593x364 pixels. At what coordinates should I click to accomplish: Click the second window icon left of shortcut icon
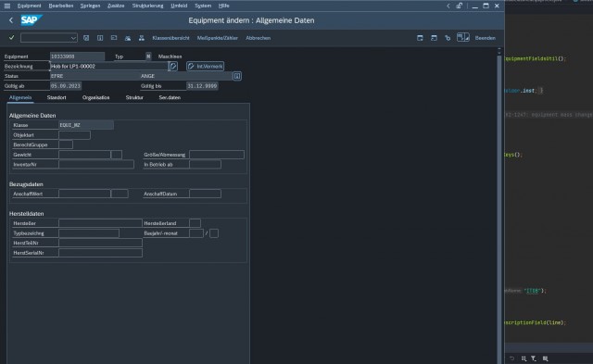tap(434, 38)
